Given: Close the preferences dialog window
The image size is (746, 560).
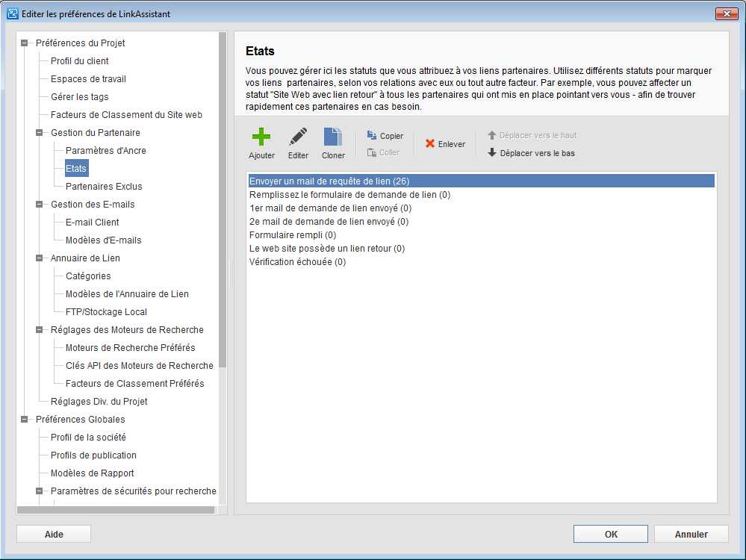Looking at the screenshot, I should pyautogui.click(x=727, y=13).
